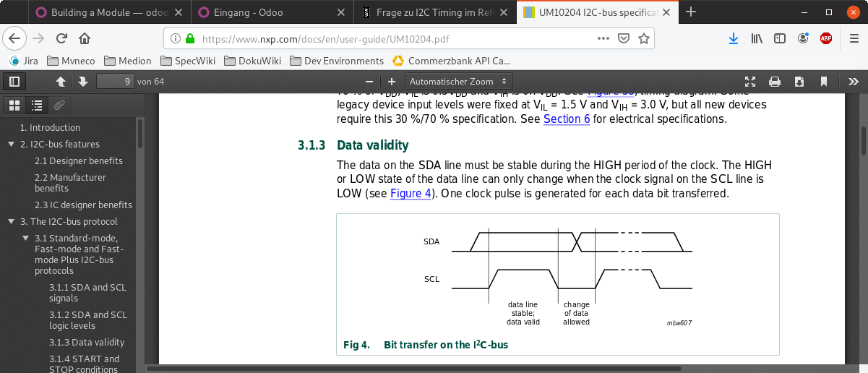Open the Jira bookmark
This screenshot has width=868, height=373.
click(x=23, y=61)
